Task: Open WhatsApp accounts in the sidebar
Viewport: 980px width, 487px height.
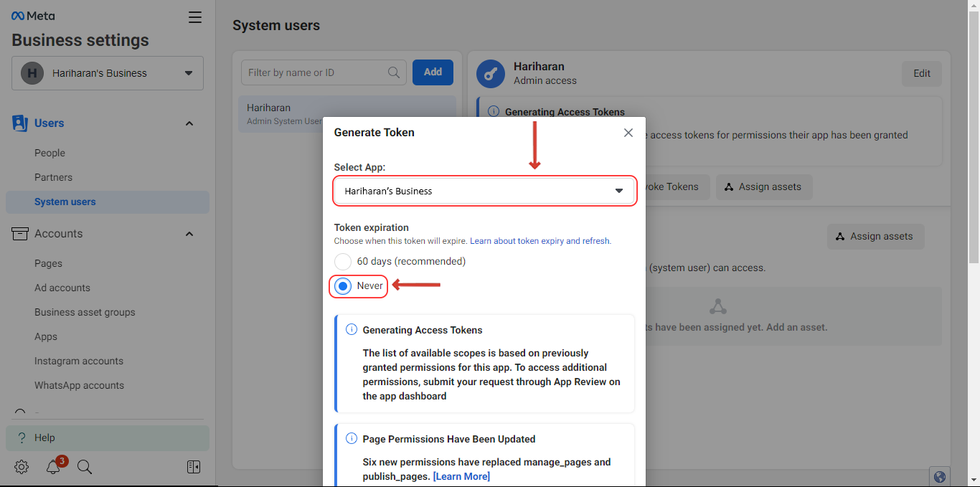Action: [79, 385]
